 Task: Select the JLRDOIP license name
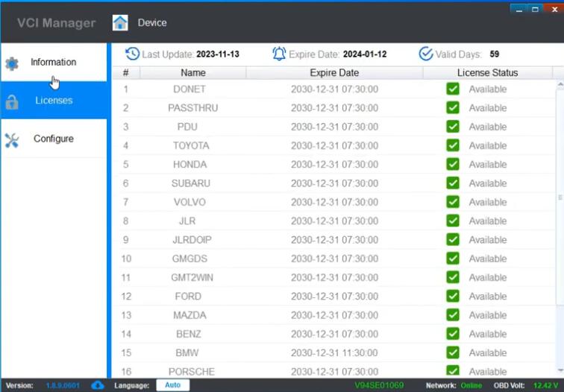click(x=192, y=240)
